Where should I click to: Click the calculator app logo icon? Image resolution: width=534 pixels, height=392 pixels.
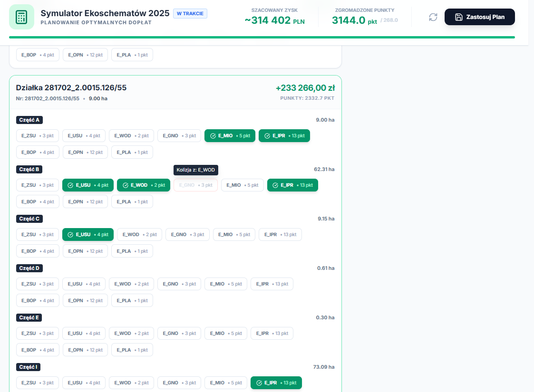[x=21, y=17]
